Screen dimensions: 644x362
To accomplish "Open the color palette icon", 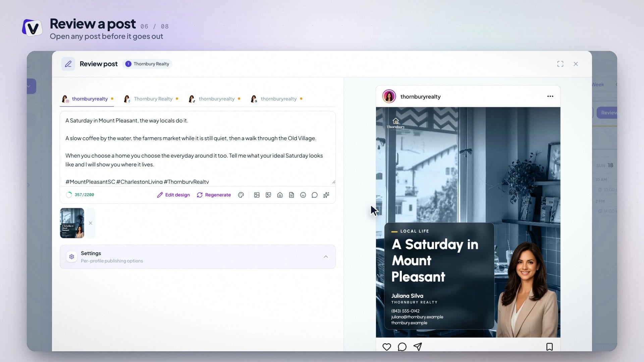I will [241, 195].
